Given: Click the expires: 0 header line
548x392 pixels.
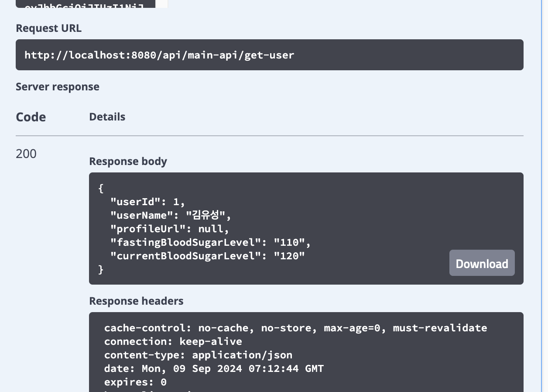Looking at the screenshot, I should click(136, 382).
